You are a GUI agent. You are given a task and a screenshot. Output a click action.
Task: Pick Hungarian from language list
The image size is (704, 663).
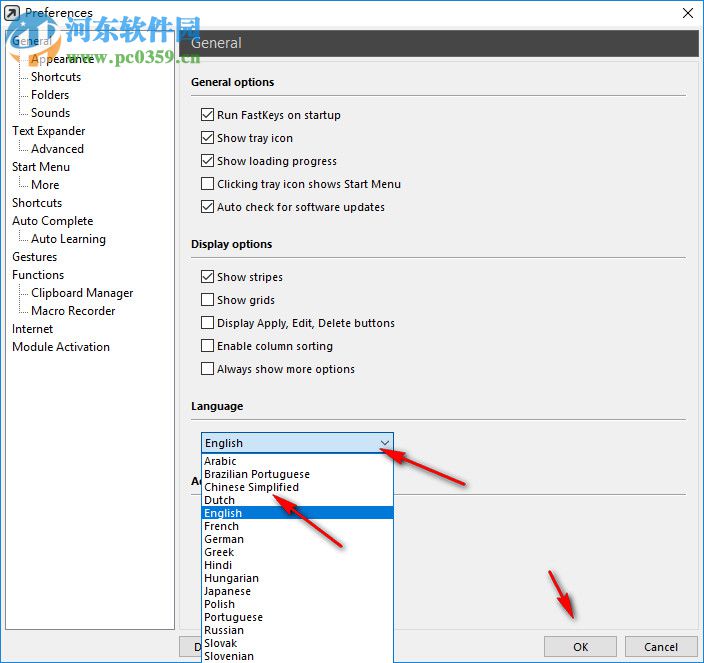[x=297, y=578]
